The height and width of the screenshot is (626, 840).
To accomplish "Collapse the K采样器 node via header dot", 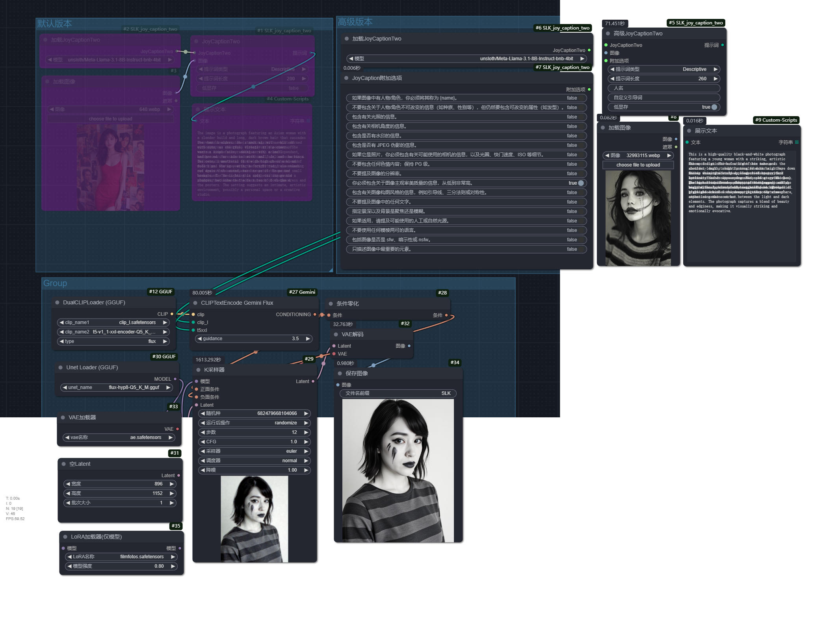I will [x=199, y=370].
